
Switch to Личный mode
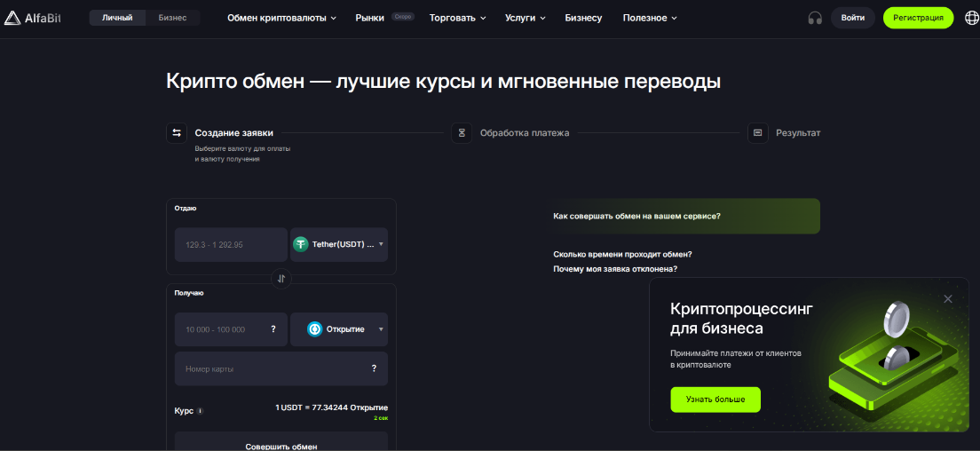(117, 18)
